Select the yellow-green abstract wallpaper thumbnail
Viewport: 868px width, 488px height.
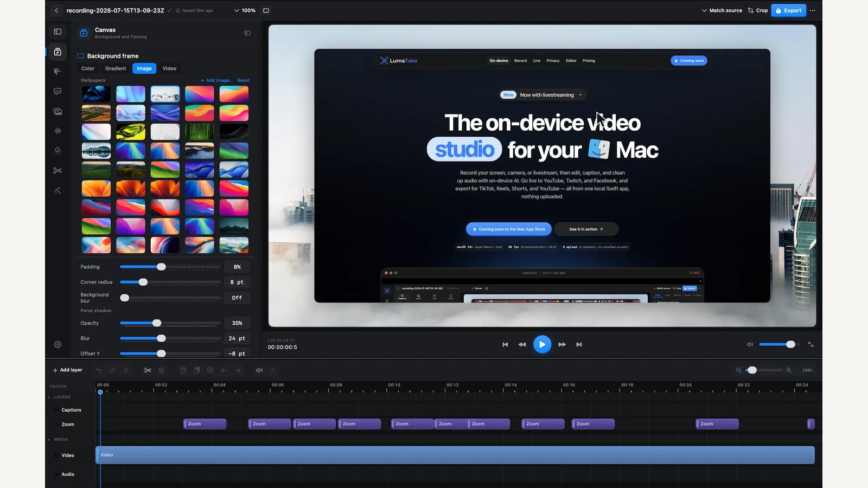click(x=131, y=132)
